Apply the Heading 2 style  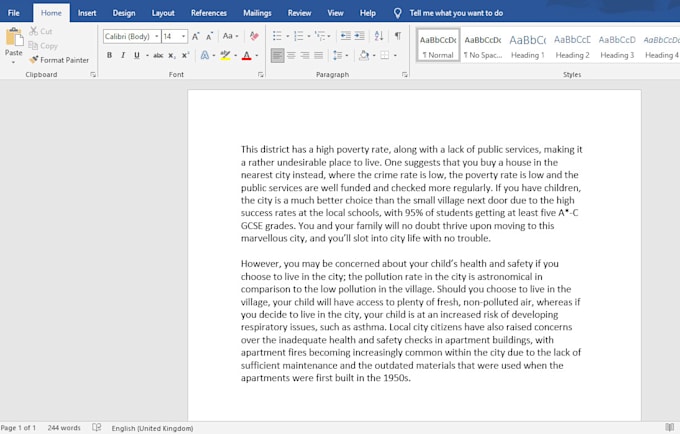coord(572,45)
